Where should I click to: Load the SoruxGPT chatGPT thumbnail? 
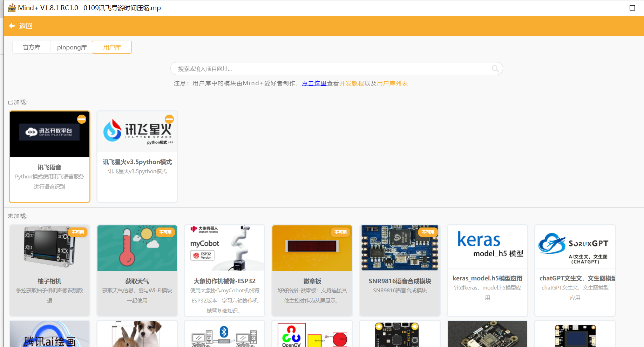[x=575, y=247]
